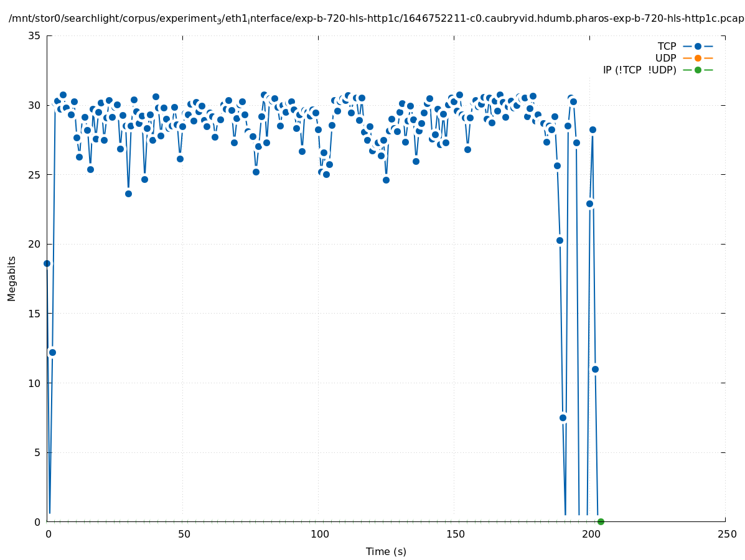Click the Time (s) x-axis label
Viewport: 745px width, 560px height.
pyautogui.click(x=386, y=551)
